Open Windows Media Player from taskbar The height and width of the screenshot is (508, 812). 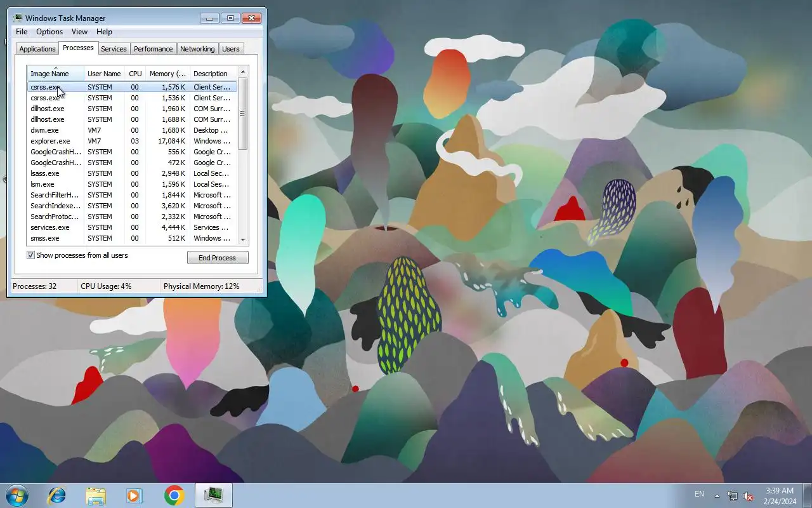pyautogui.click(x=134, y=495)
